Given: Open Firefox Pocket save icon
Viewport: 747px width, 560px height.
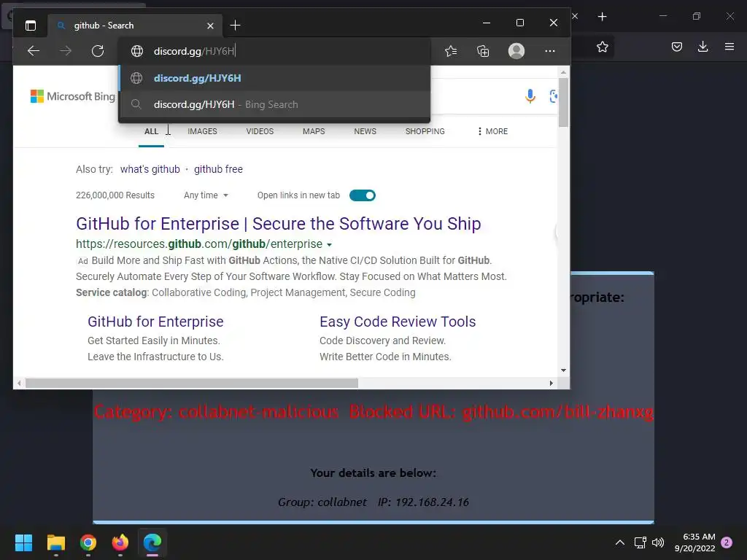Looking at the screenshot, I should [x=677, y=47].
